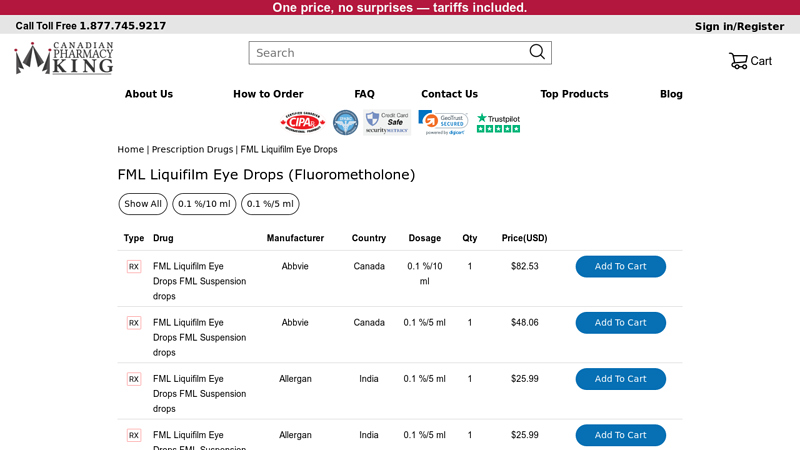Click Canada in the $82.53 row
Image resolution: width=800 pixels, height=450 pixels.
pyautogui.click(x=369, y=266)
